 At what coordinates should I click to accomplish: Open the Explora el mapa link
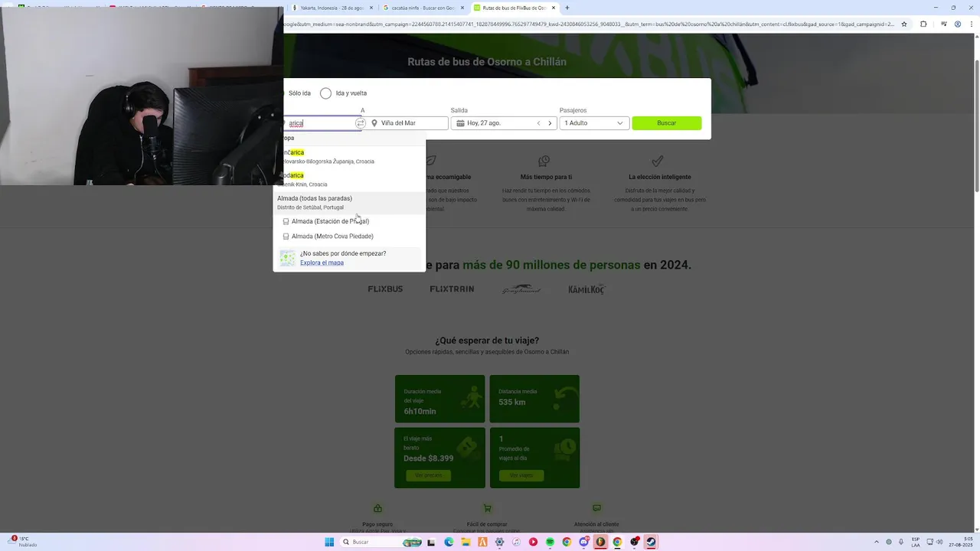coord(322,262)
